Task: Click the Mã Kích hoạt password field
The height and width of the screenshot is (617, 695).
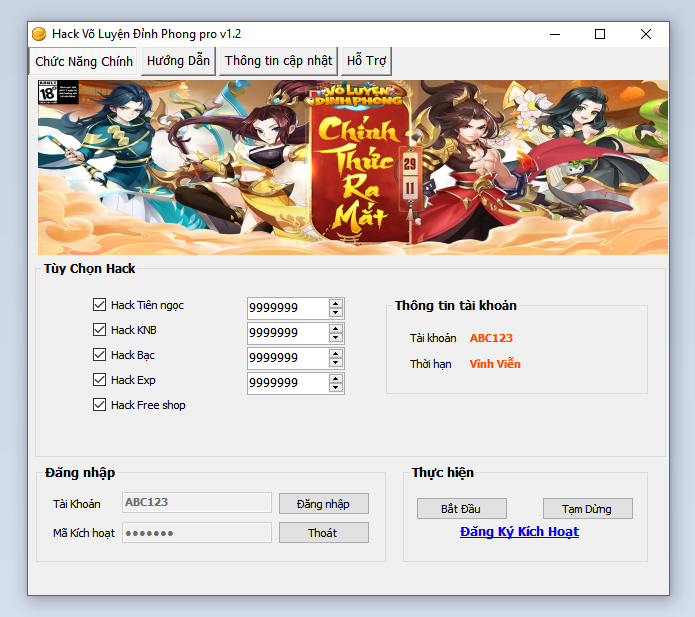Action: [x=197, y=533]
